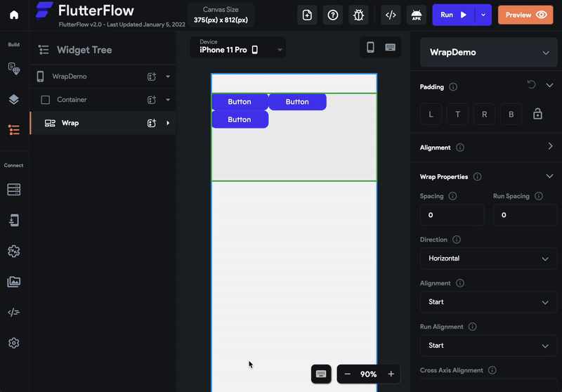The image size is (562, 392).
Task: Reset padding with the undo icon
Action: 531,84
